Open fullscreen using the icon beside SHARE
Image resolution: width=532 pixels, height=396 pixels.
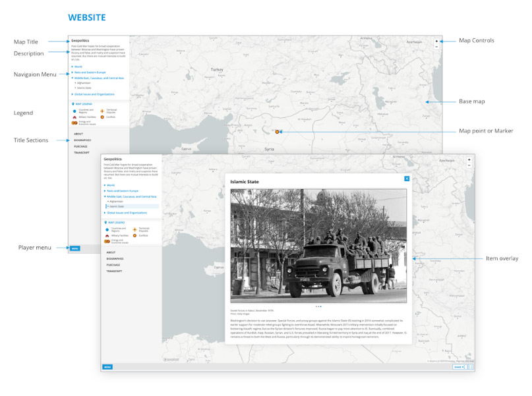[471, 367]
